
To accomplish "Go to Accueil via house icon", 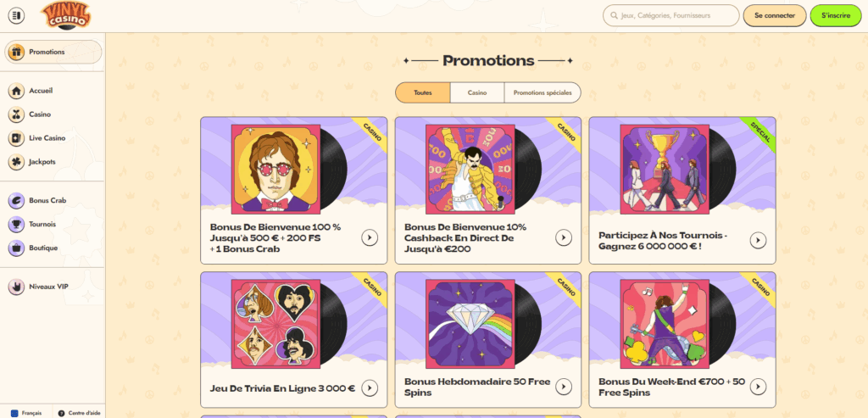I will [x=17, y=91].
